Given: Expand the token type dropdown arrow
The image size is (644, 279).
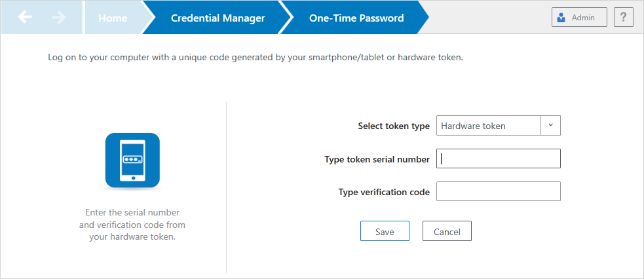Looking at the screenshot, I should [550, 126].
